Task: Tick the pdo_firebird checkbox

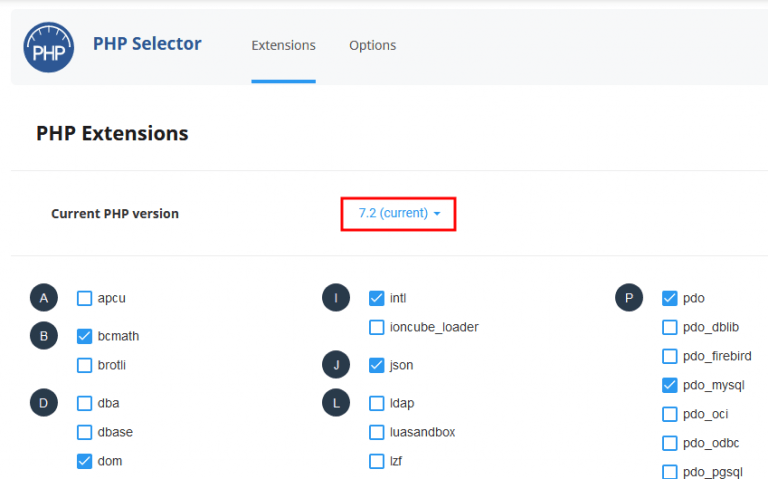Action: tap(670, 356)
